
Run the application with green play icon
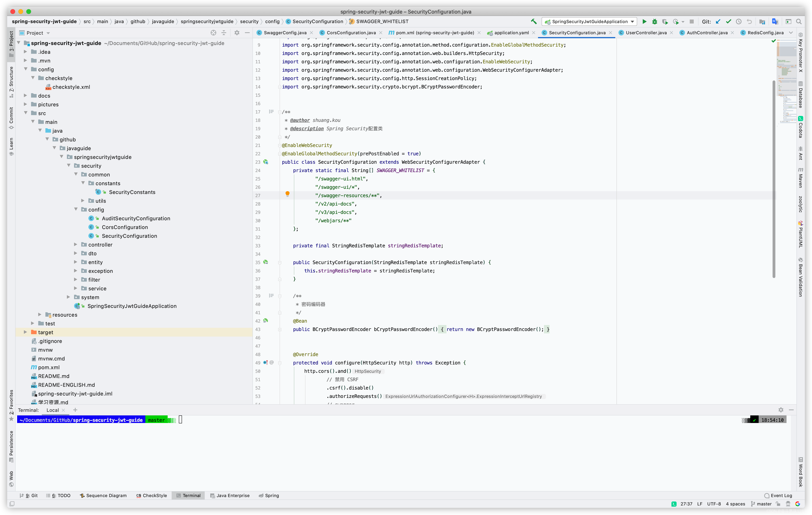pos(644,22)
